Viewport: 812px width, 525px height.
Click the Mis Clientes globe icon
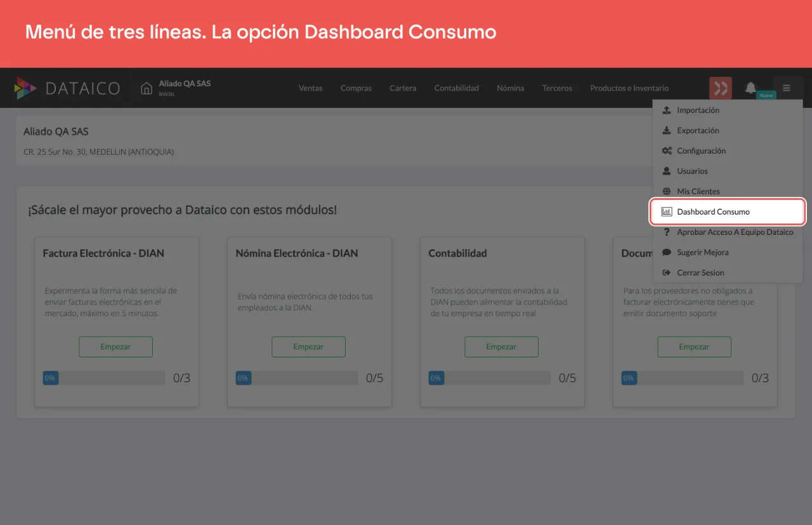[667, 191]
